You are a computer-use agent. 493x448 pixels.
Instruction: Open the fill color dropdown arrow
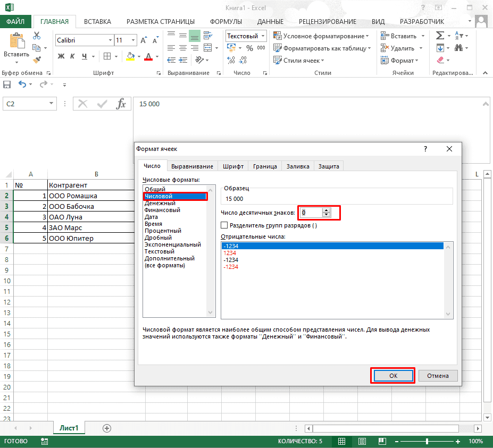[x=139, y=57]
